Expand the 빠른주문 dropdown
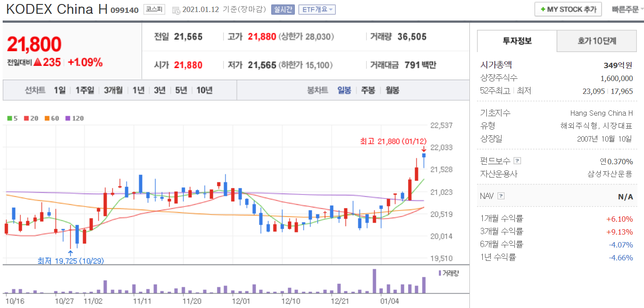Image resolution: width=644 pixels, height=308 pixels. (627, 9)
